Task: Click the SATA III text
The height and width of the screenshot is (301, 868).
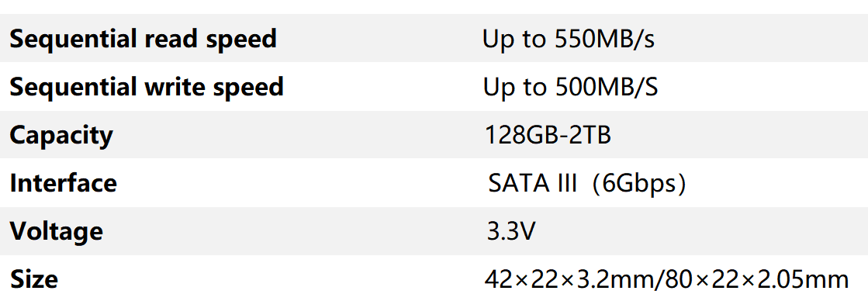Action: pyautogui.click(x=533, y=184)
